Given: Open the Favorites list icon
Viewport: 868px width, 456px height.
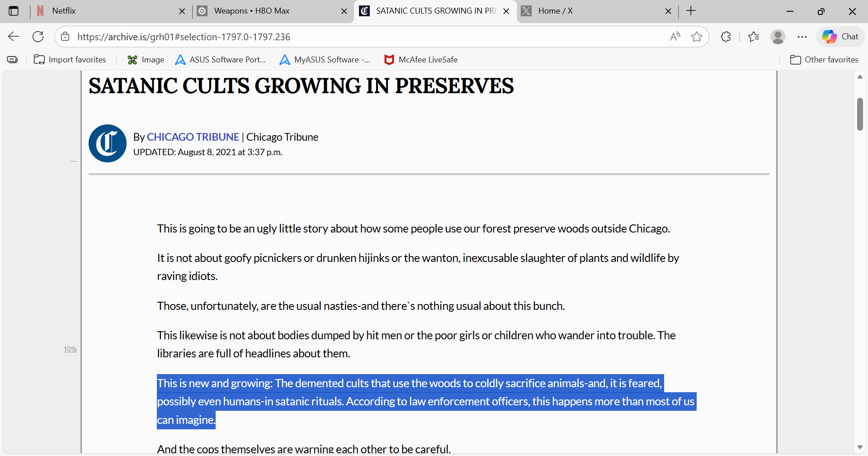Looking at the screenshot, I should point(754,37).
